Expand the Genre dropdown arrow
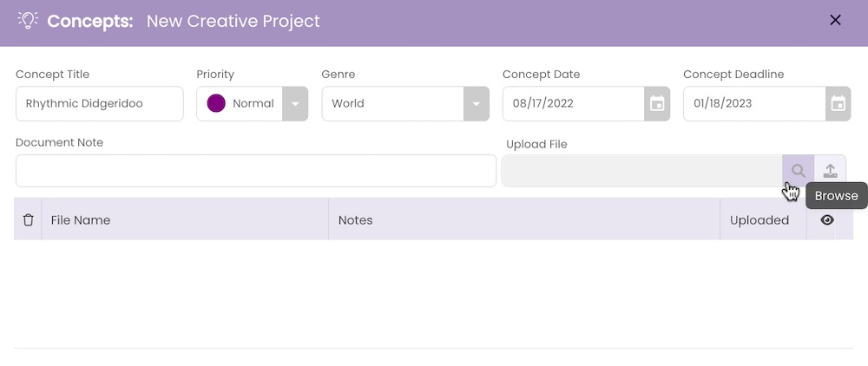This screenshot has width=868, height=366. (476, 103)
